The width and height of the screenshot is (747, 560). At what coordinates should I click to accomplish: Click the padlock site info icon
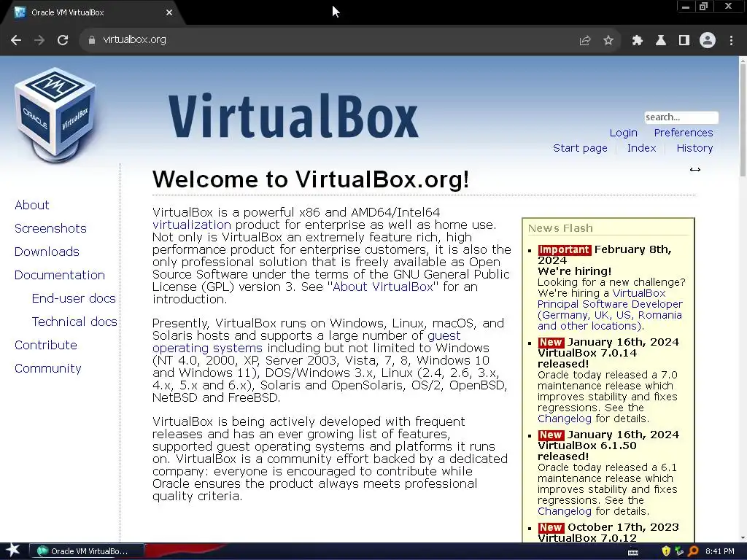pyautogui.click(x=91, y=40)
